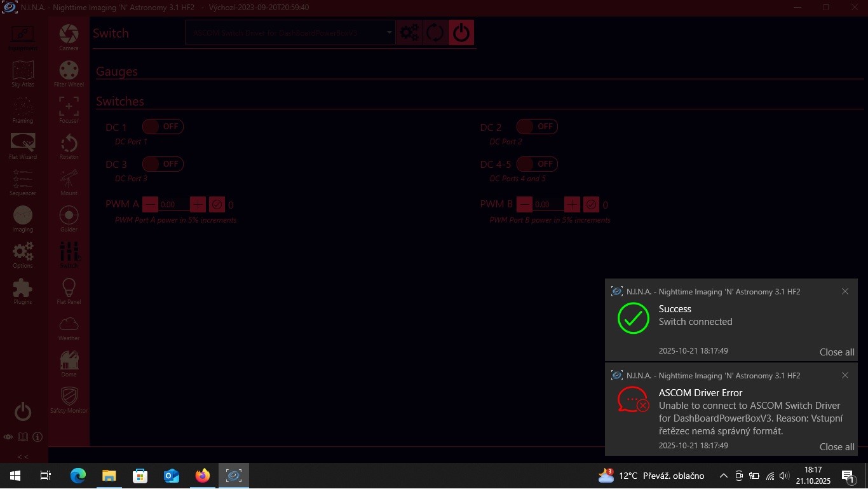Screen dimensions: 868x489
Task: Click the PWM B value input field
Action: click(548, 205)
